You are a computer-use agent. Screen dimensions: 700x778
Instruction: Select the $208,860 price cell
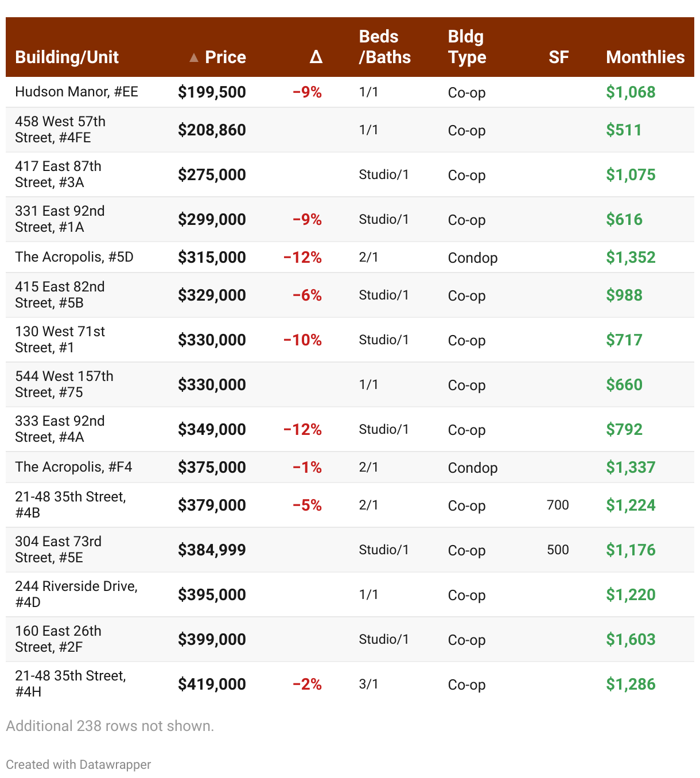pos(212,130)
